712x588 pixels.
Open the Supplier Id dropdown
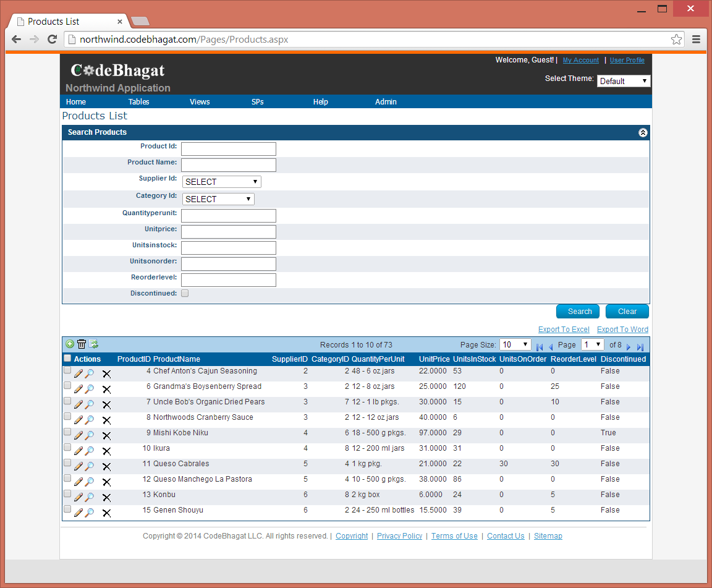pyautogui.click(x=222, y=182)
